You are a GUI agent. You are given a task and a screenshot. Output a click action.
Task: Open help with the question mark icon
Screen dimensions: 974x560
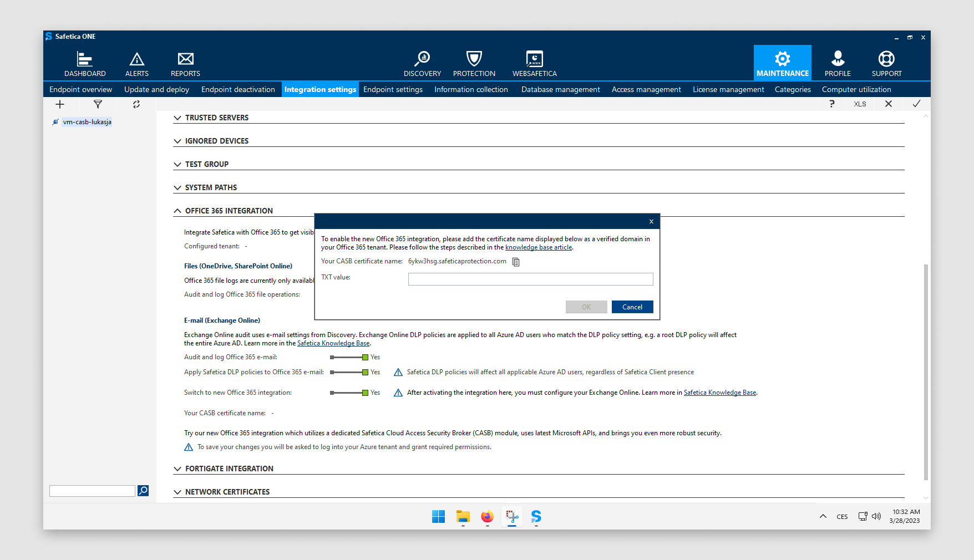coord(832,104)
